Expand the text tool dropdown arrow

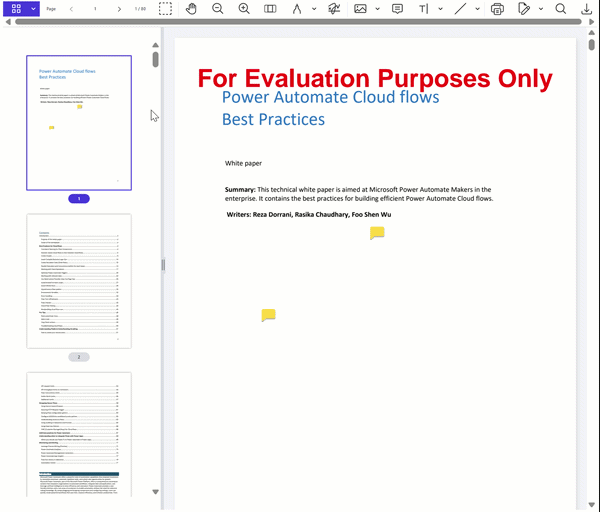click(x=441, y=8)
